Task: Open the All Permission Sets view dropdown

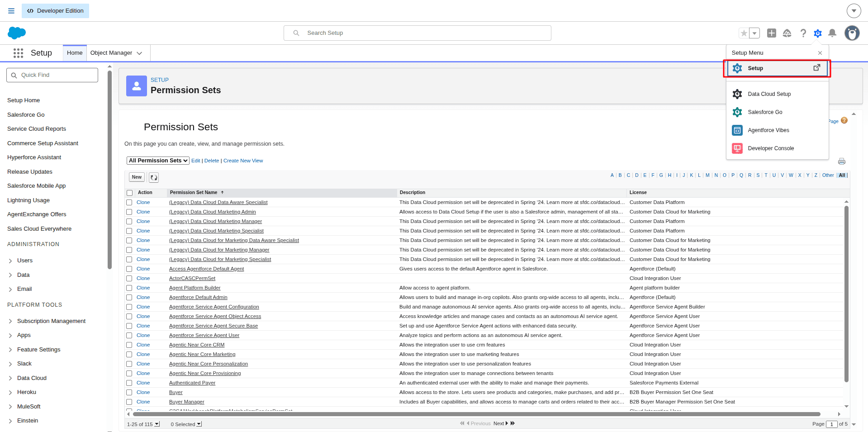Action: 158,161
